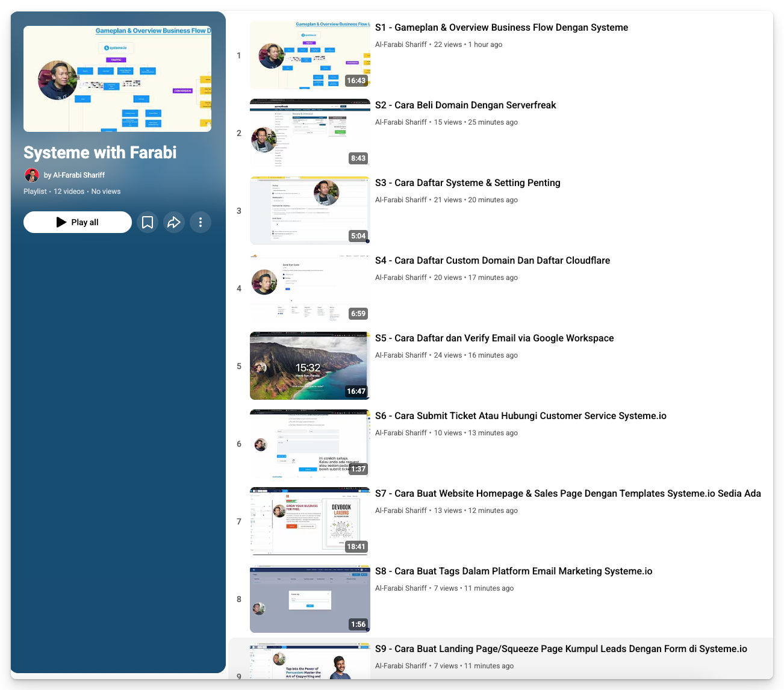Open S6 Submit Ticket video title
The image size is (784, 690).
[520, 416]
